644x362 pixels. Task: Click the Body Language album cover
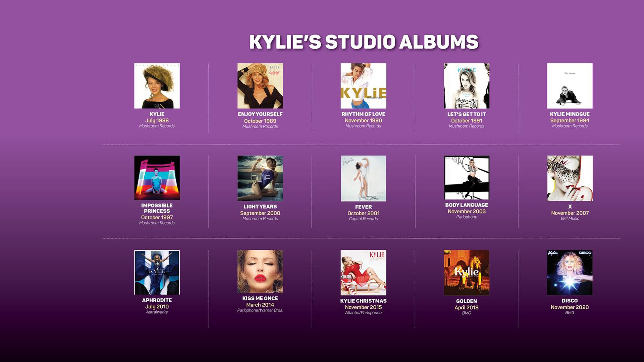point(467,178)
